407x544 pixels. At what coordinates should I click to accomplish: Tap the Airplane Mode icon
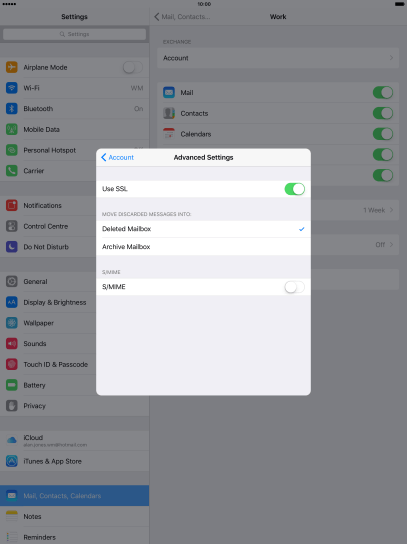point(11,67)
